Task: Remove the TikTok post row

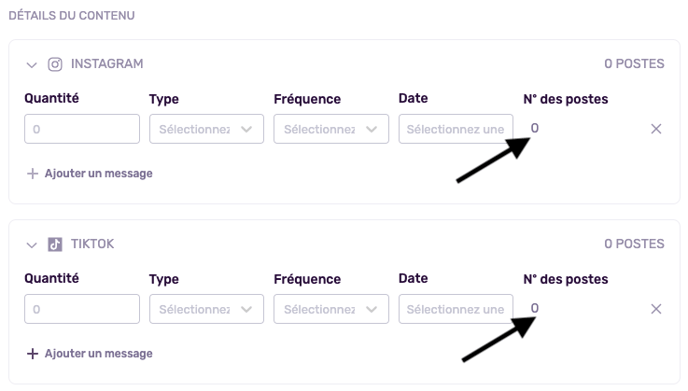Action: [656, 309]
